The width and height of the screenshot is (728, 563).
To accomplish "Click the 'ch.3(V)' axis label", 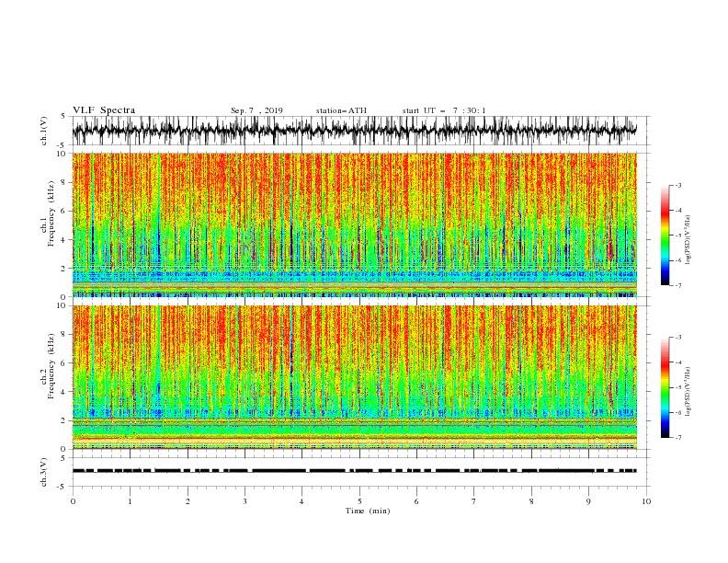I will 44,472.
